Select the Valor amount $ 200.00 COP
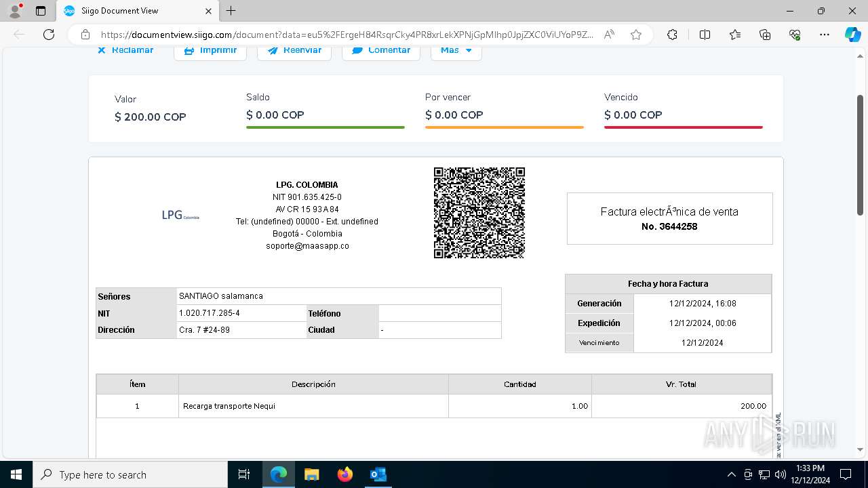 [x=151, y=117]
